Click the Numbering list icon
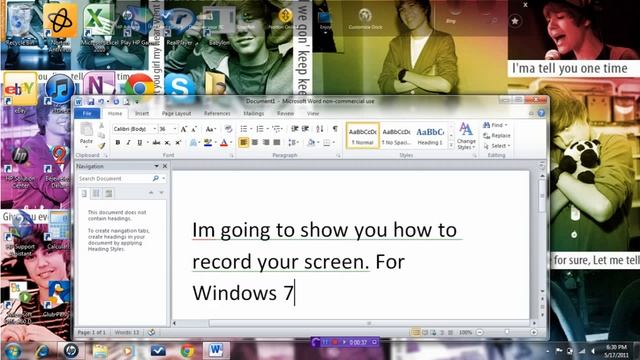This screenshot has width=640, height=360. pos(260,129)
